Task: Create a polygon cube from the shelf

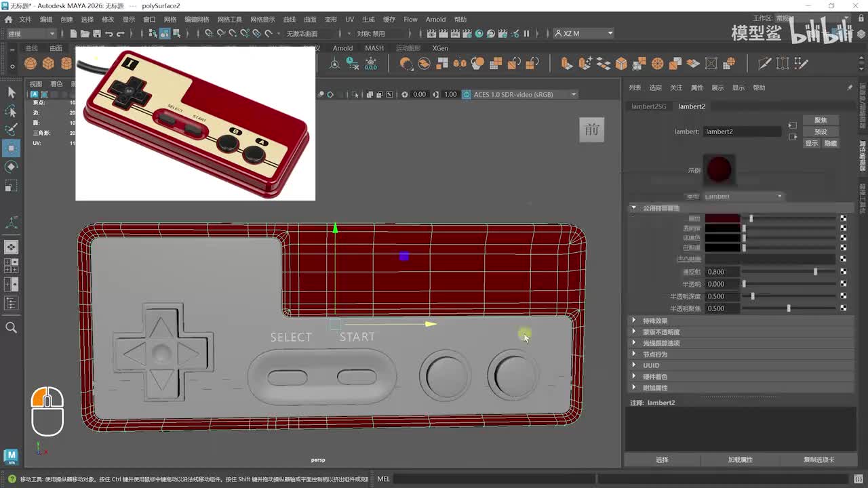Action: [x=48, y=63]
